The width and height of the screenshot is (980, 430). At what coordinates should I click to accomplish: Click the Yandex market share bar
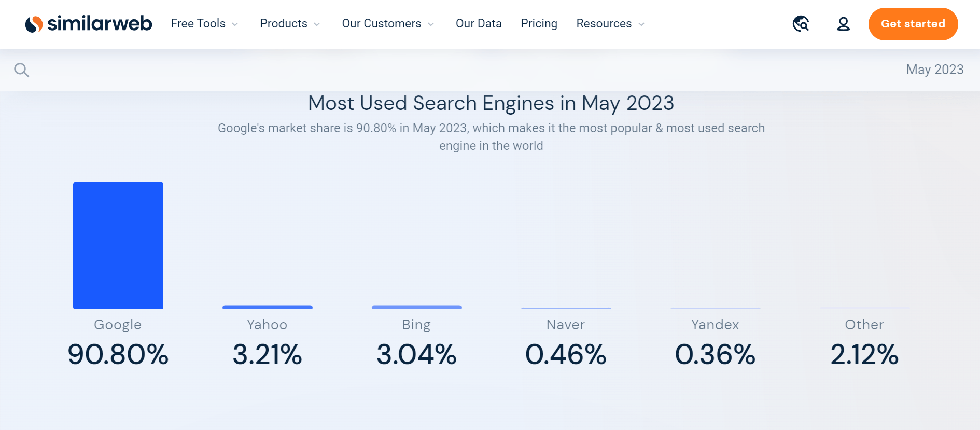(x=716, y=308)
